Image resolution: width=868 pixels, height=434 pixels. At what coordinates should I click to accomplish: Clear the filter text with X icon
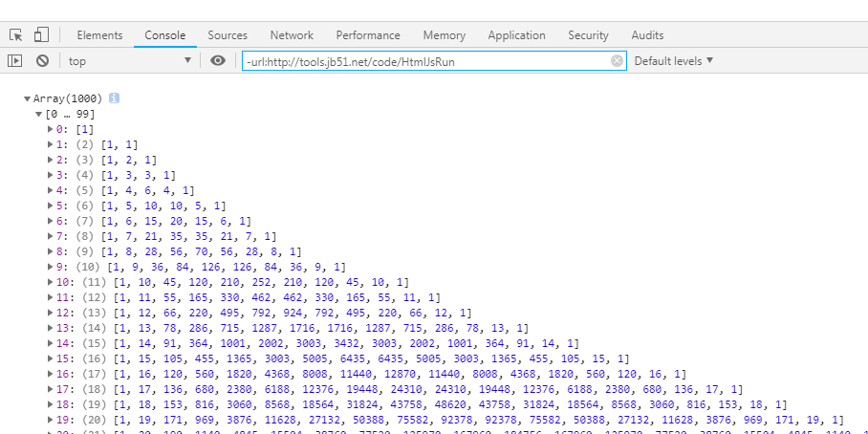[617, 61]
